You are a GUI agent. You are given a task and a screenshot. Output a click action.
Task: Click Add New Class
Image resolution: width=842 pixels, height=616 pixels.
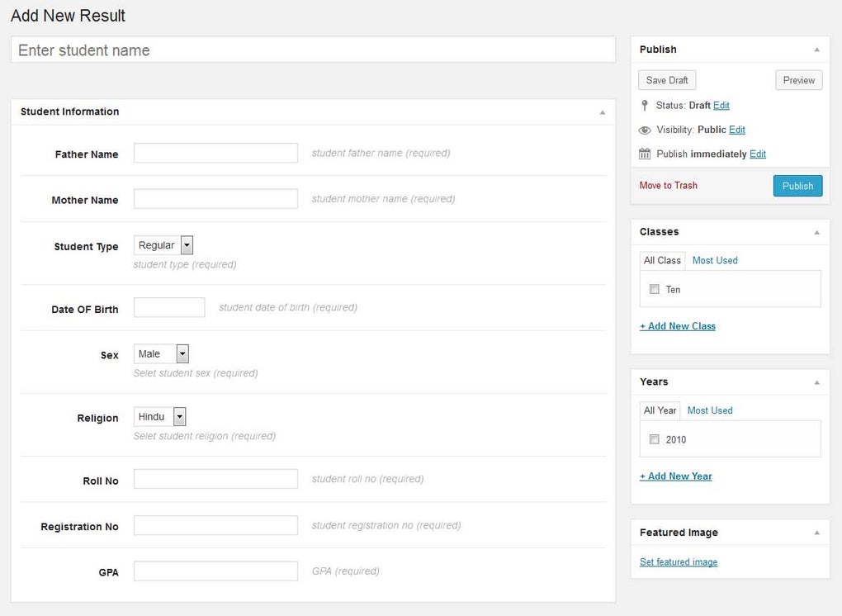tap(677, 326)
